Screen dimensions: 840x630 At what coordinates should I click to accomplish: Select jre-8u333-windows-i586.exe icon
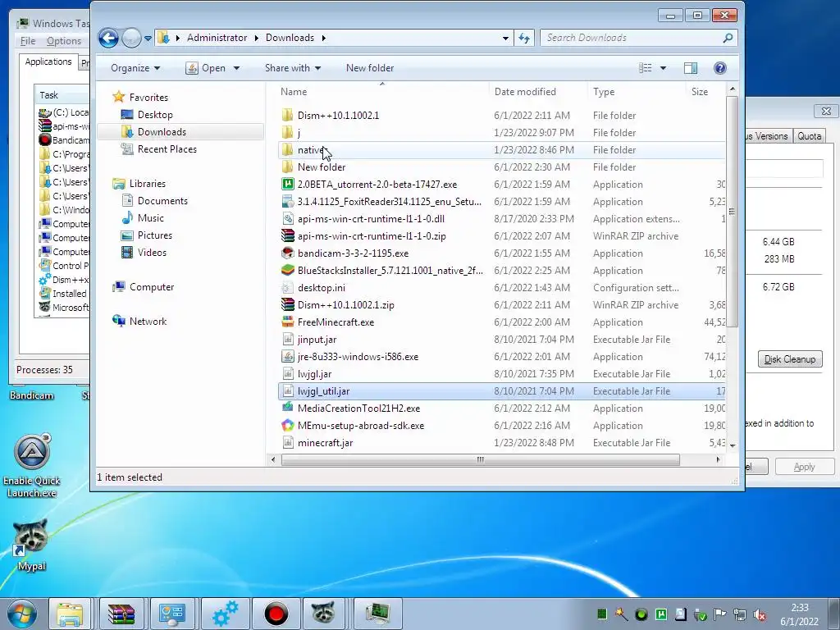(x=288, y=357)
